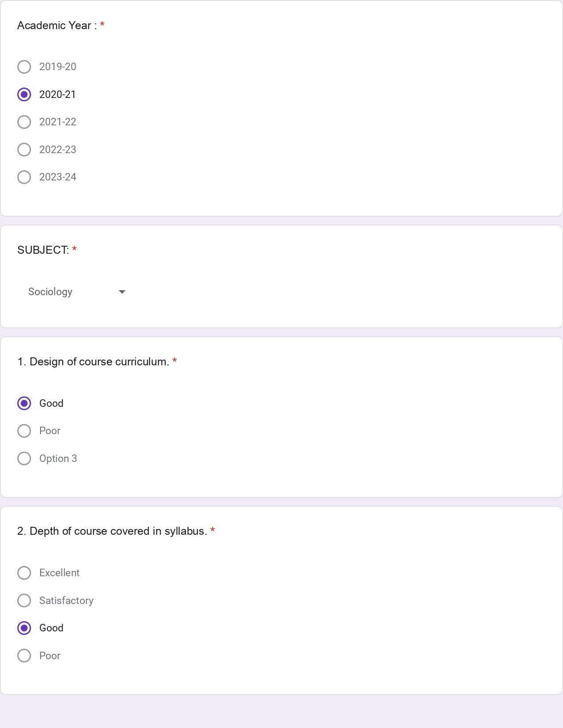The width and height of the screenshot is (563, 728).
Task: Select the 2022-23 academic year option
Action: [24, 150]
